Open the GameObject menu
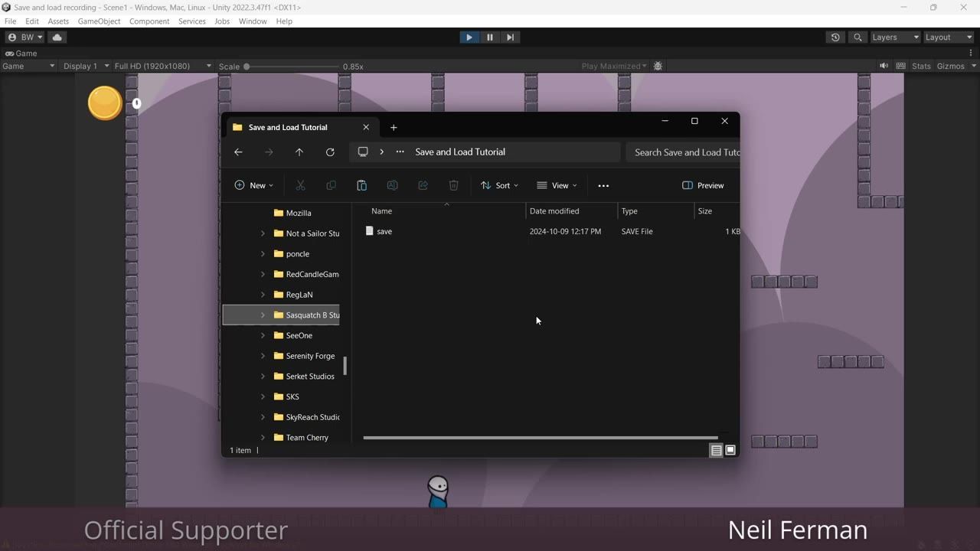 click(x=99, y=21)
